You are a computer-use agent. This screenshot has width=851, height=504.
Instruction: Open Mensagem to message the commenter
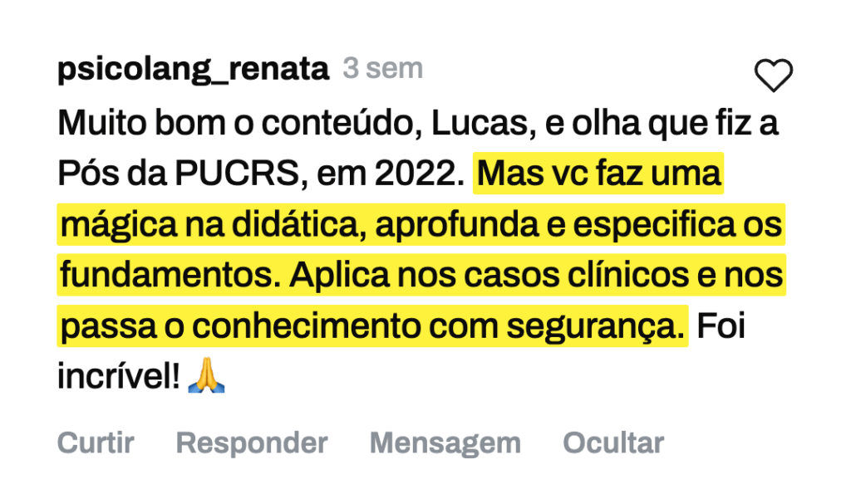click(x=445, y=443)
